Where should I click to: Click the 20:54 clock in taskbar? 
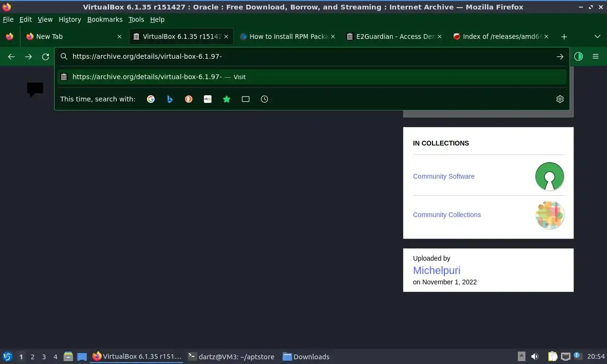pyautogui.click(x=596, y=356)
